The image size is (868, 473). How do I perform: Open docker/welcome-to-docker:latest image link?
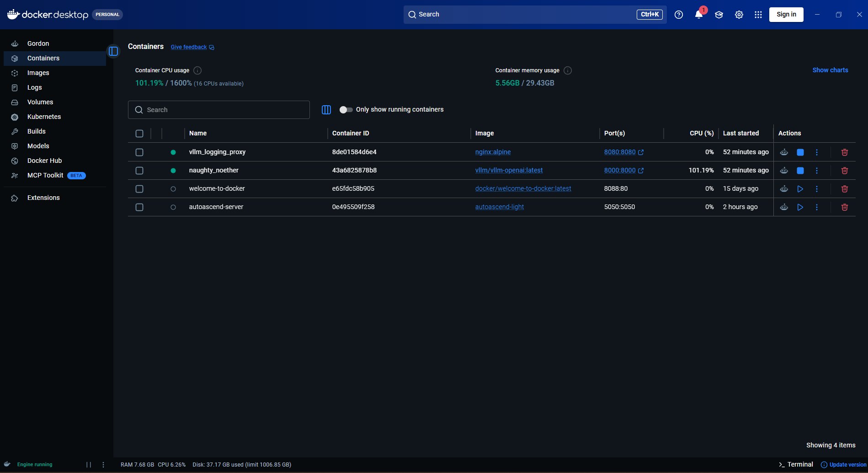(523, 188)
